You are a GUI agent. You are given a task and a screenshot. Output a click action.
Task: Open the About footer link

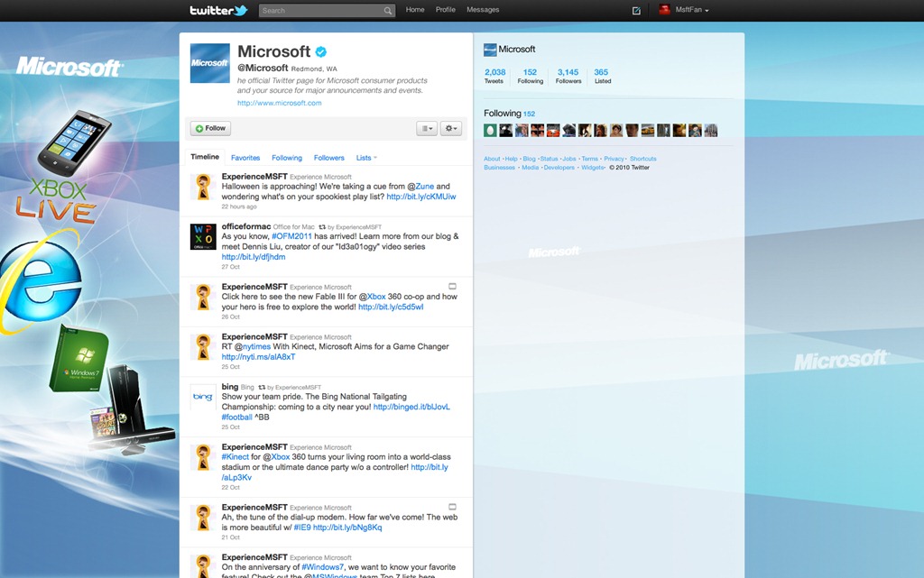click(x=492, y=159)
